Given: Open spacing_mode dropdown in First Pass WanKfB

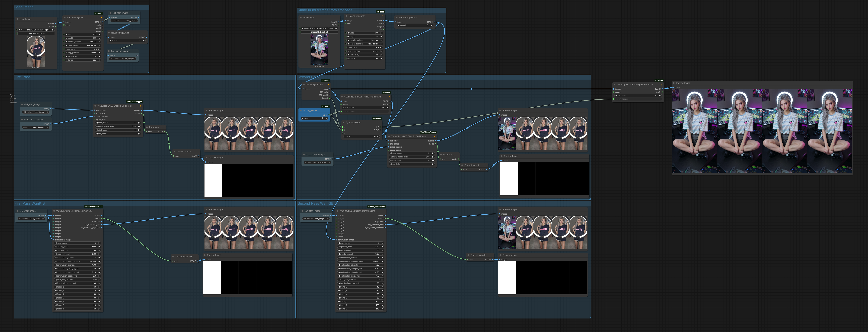Looking at the screenshot, I should tap(78, 247).
